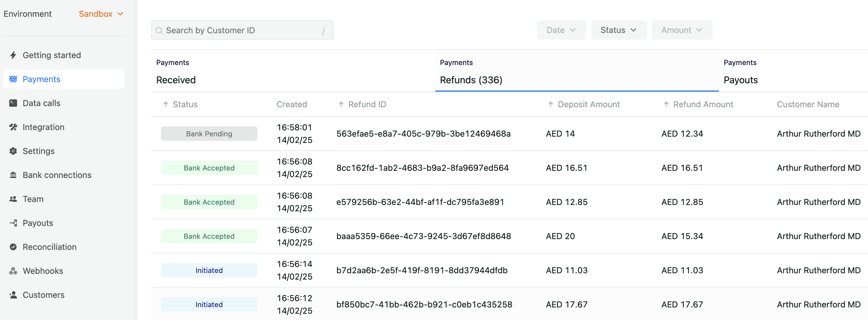Open the Sandbox environment dropdown
868x320 pixels.
tap(101, 14)
